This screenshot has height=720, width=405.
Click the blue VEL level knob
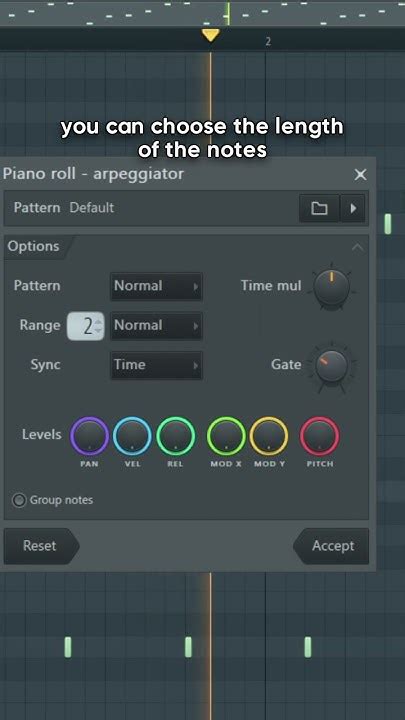click(132, 436)
